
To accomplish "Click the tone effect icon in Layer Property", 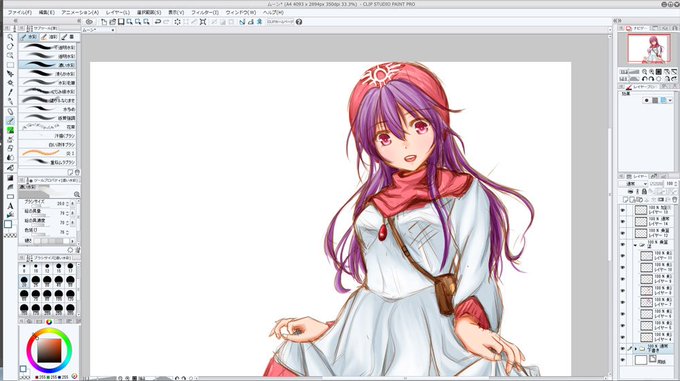I will pos(655,100).
